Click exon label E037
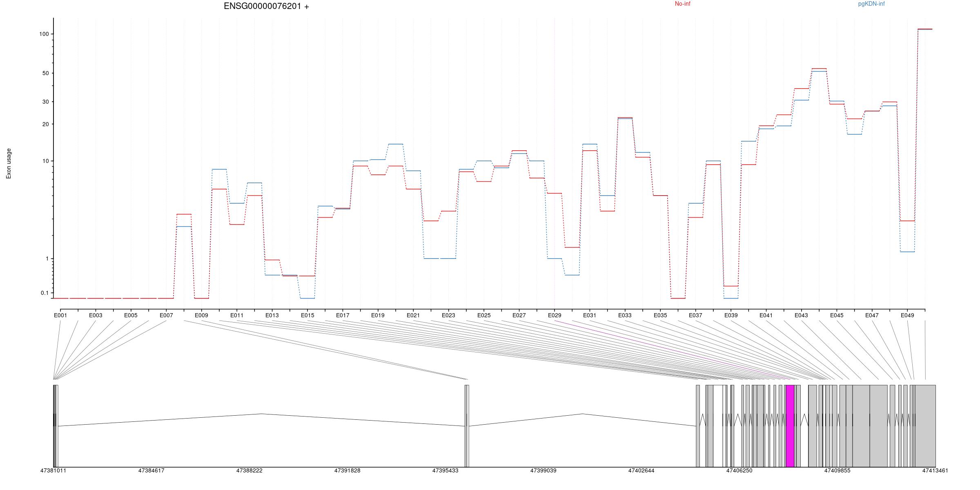 click(695, 315)
